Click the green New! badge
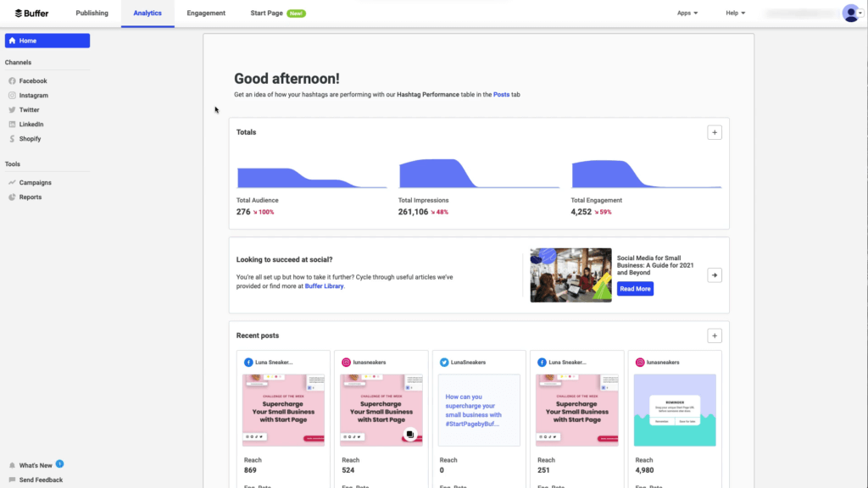Viewport: 868px width, 488px height. tap(296, 14)
